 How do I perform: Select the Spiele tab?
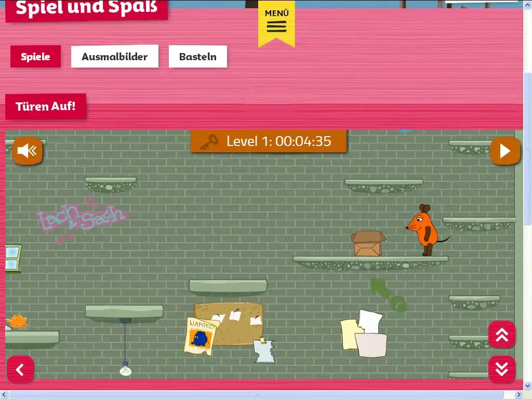coord(36,56)
